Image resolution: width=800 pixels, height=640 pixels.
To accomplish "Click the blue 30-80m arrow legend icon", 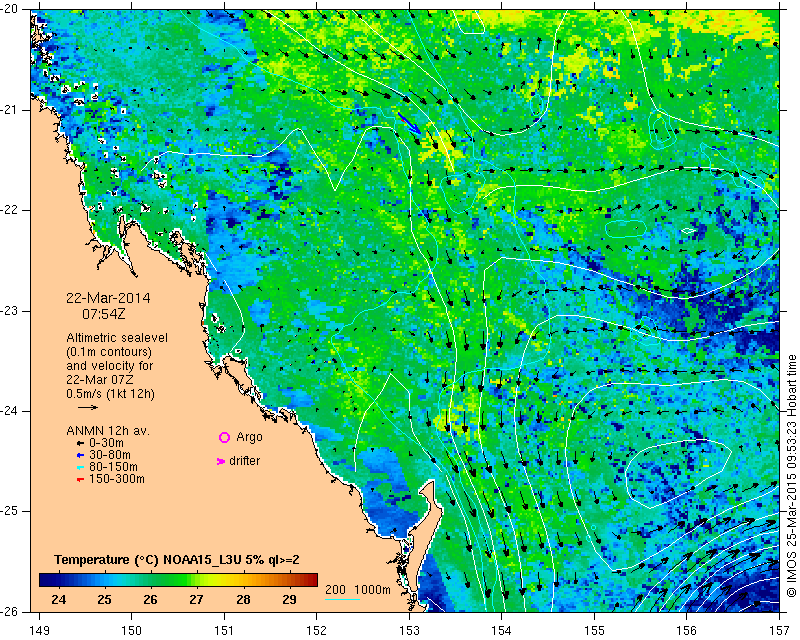I will click(x=80, y=455).
